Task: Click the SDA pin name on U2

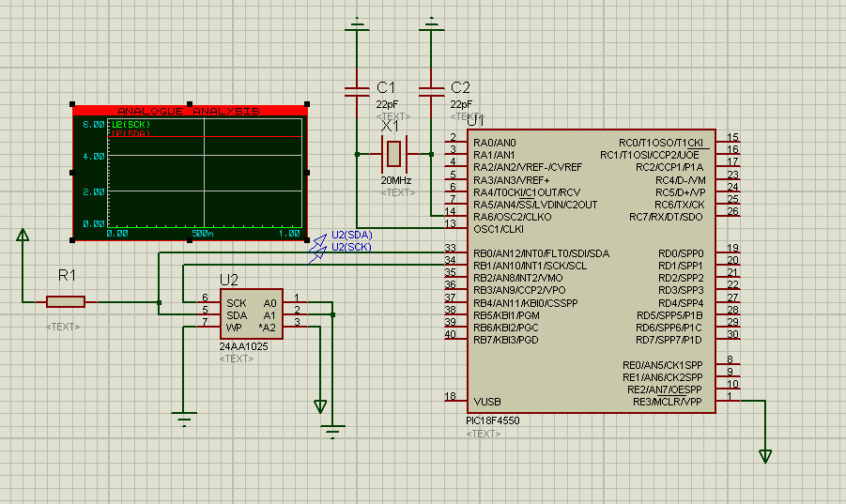Action: point(237,315)
